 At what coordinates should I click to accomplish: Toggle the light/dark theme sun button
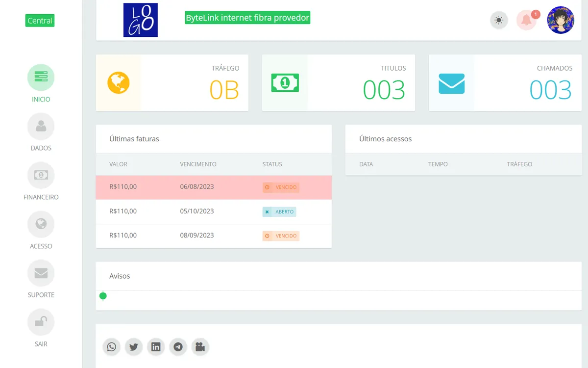coord(499,20)
